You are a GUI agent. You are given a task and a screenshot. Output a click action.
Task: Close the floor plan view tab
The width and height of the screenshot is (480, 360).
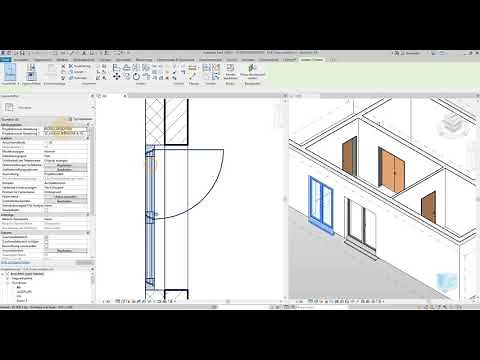125,96
